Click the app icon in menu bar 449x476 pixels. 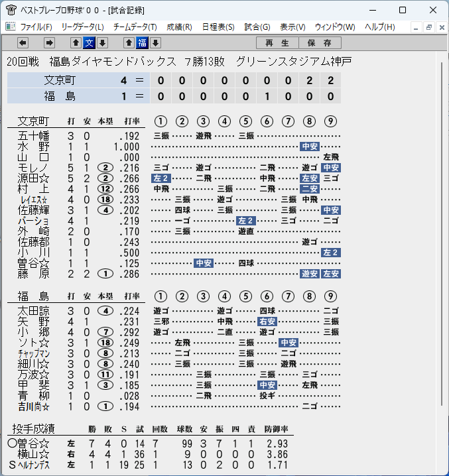11,27
